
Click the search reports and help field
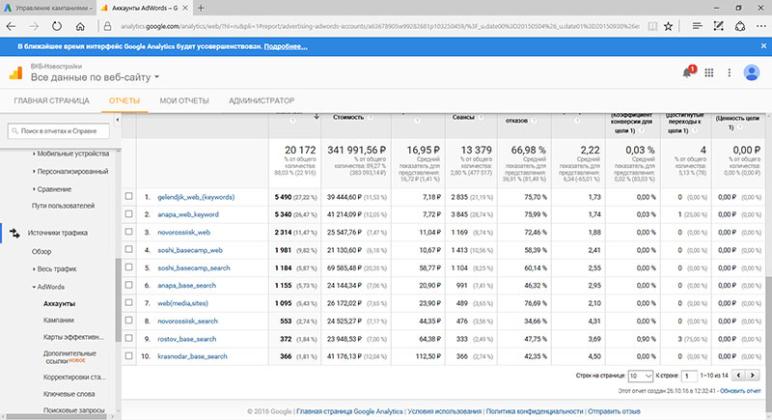click(59, 131)
